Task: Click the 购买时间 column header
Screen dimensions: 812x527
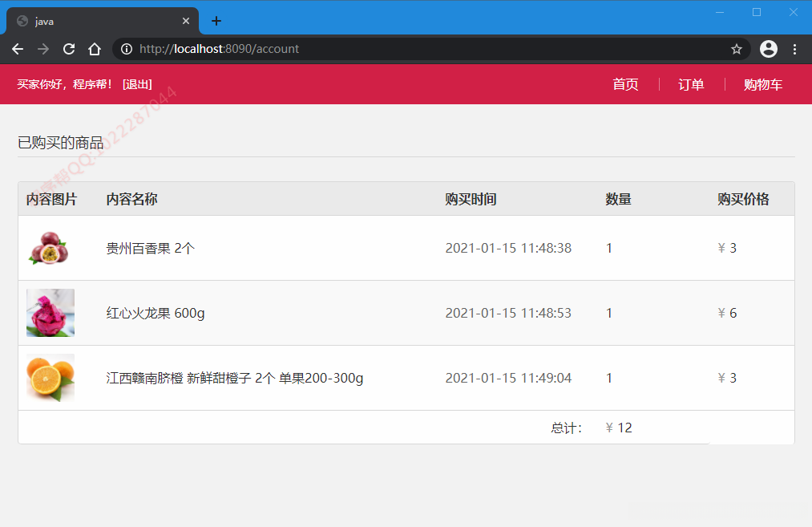Action: 471,199
